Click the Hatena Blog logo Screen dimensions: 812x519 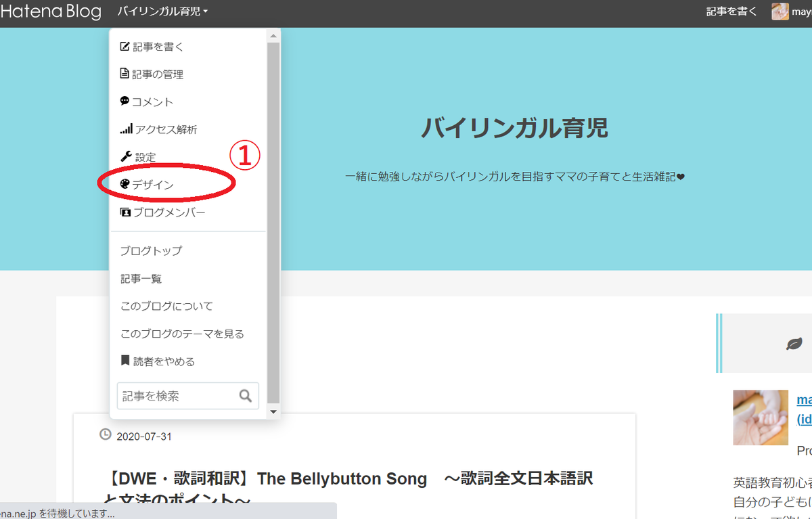51,12
